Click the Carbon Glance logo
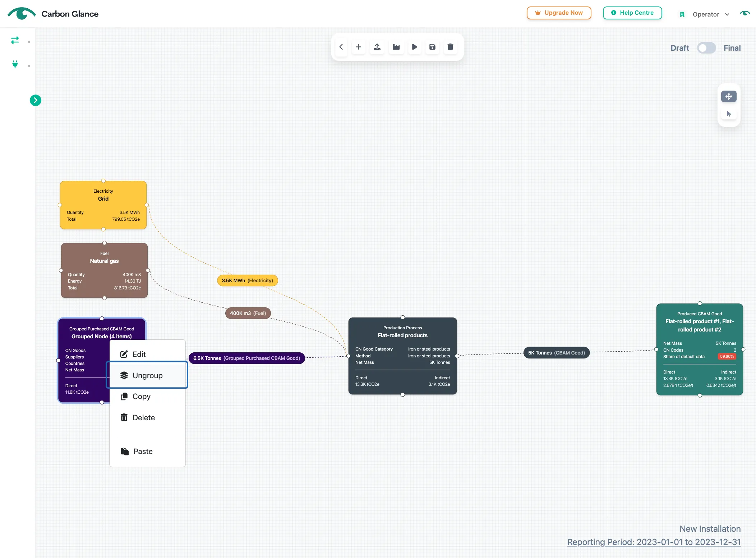 point(53,14)
